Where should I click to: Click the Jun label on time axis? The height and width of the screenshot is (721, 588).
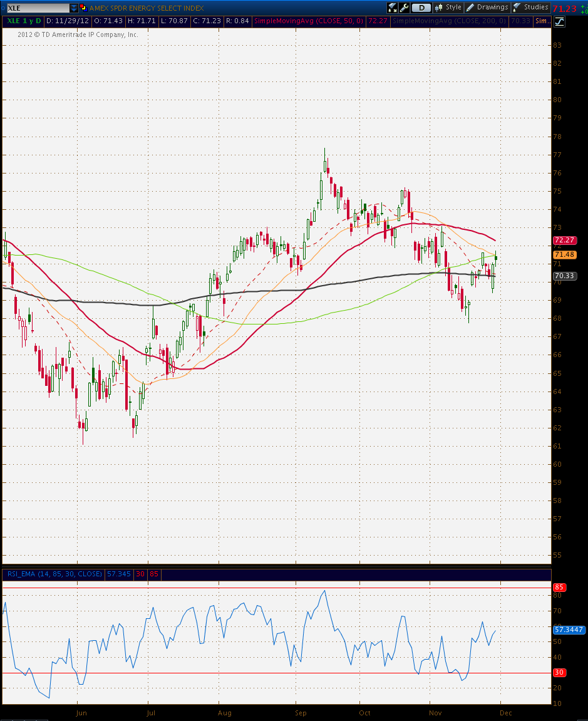81,713
